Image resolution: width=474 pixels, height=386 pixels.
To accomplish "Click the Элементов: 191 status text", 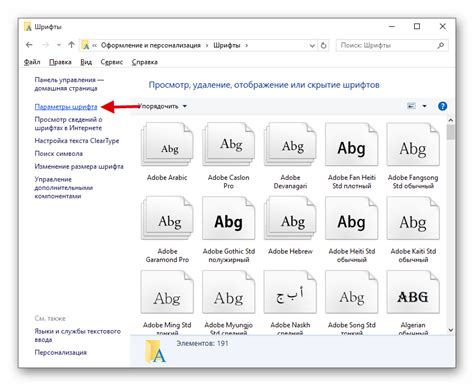I will point(202,343).
